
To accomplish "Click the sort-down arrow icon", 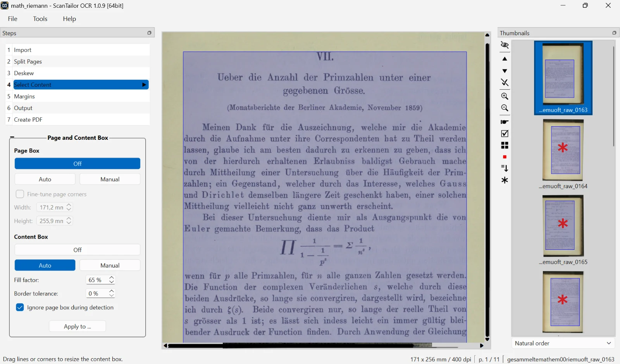I will (505, 168).
